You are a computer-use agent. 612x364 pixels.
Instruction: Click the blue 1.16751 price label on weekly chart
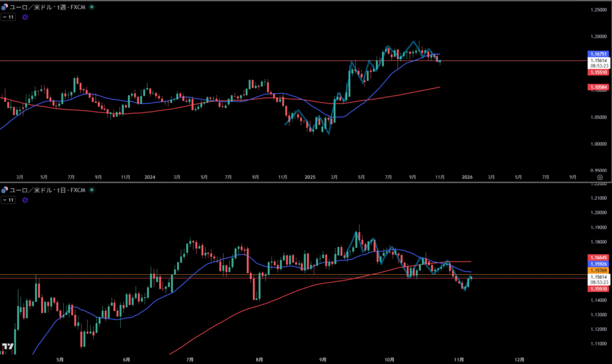coord(598,54)
